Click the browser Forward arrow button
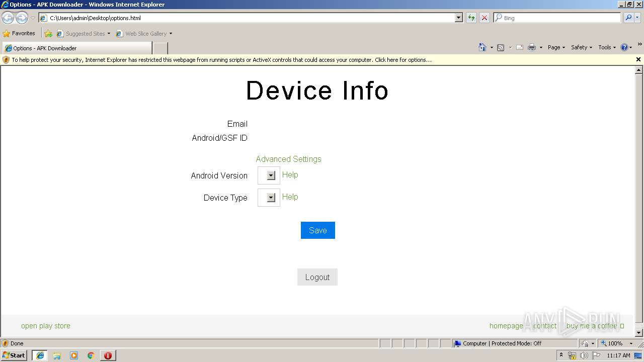The width and height of the screenshot is (644, 362). (x=22, y=18)
